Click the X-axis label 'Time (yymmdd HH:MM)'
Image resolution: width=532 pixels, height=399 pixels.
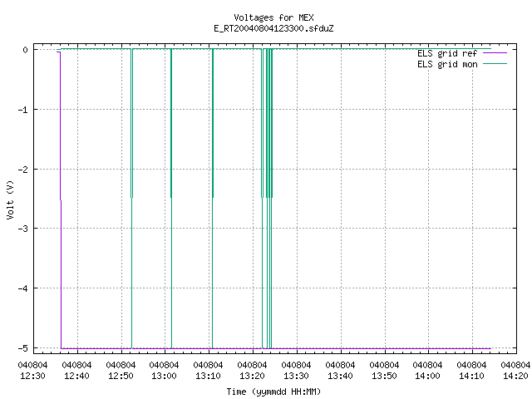(273, 392)
